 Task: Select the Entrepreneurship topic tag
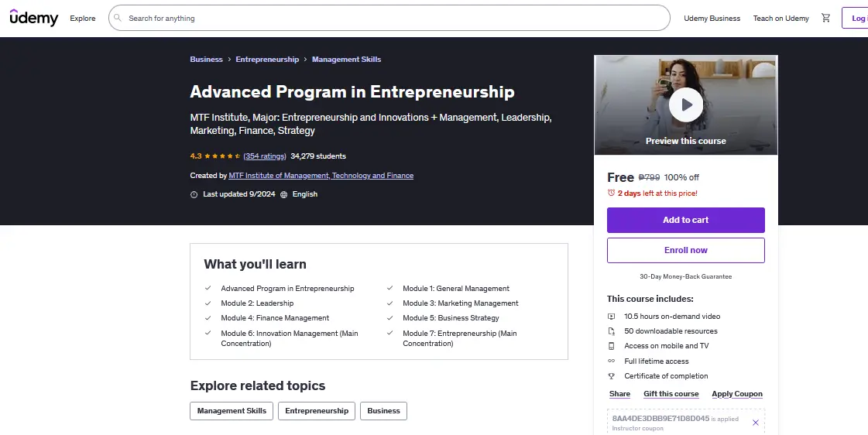[x=317, y=411]
